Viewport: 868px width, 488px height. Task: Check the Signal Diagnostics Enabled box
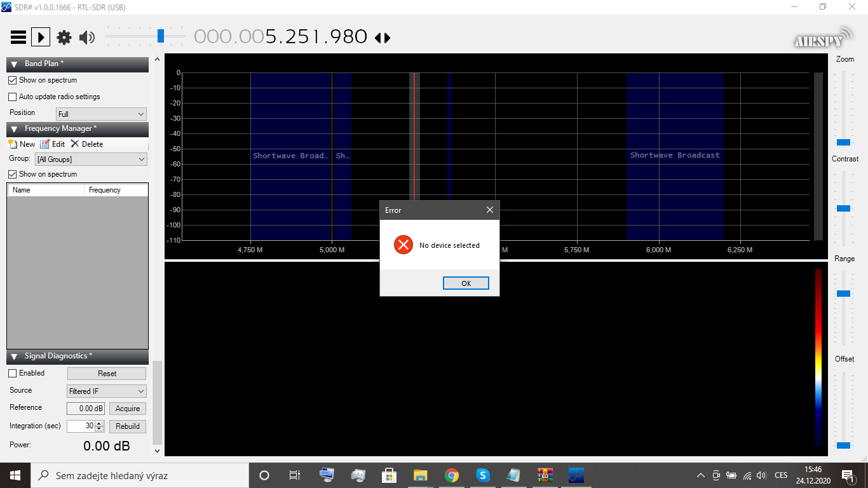[x=13, y=373]
